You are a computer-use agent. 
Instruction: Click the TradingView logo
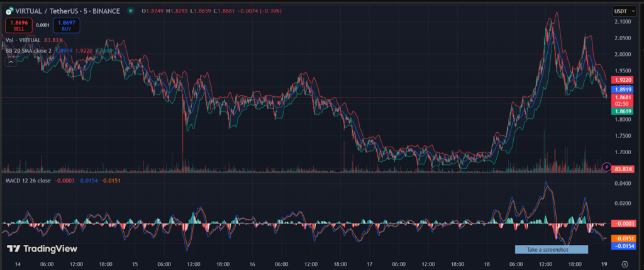[x=42, y=249]
